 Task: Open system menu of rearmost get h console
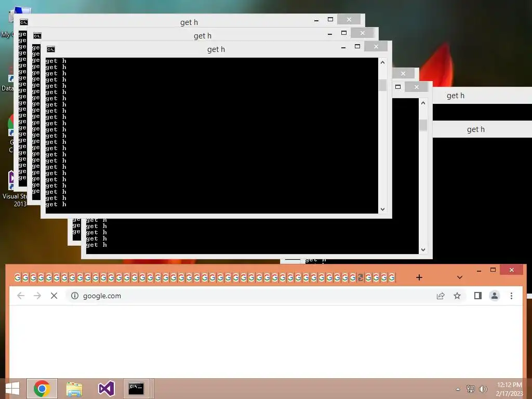click(x=24, y=22)
